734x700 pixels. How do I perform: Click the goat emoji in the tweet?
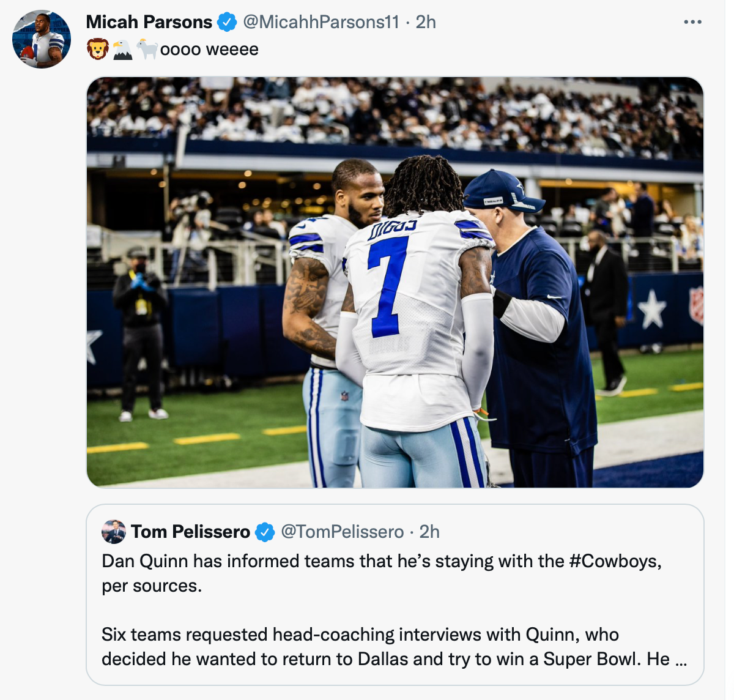[x=147, y=50]
